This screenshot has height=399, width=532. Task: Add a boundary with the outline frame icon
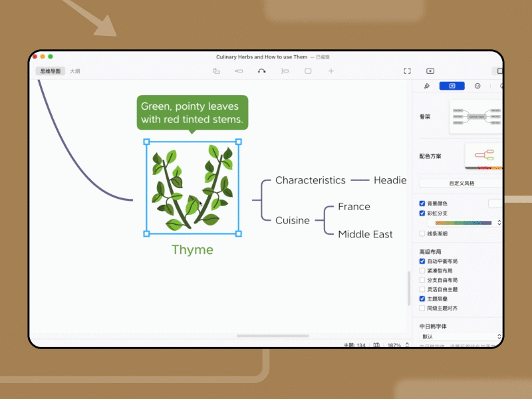pyautogui.click(x=307, y=71)
